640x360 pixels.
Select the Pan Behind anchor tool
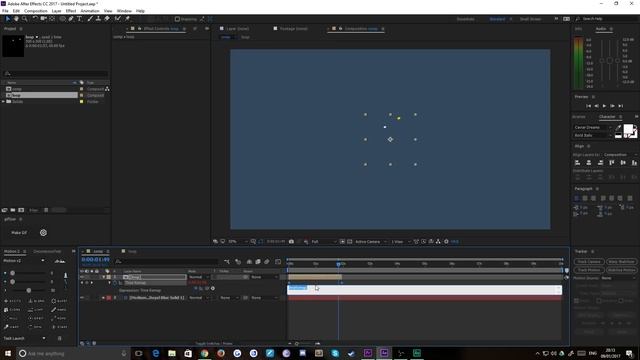coord(52,19)
